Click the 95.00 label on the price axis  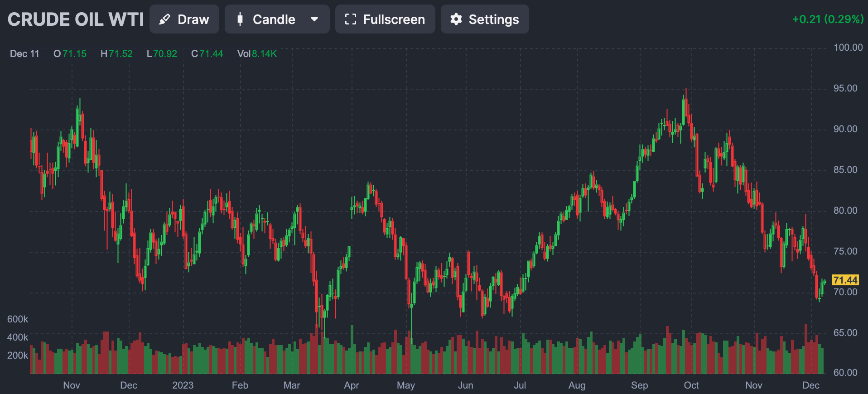tap(845, 88)
